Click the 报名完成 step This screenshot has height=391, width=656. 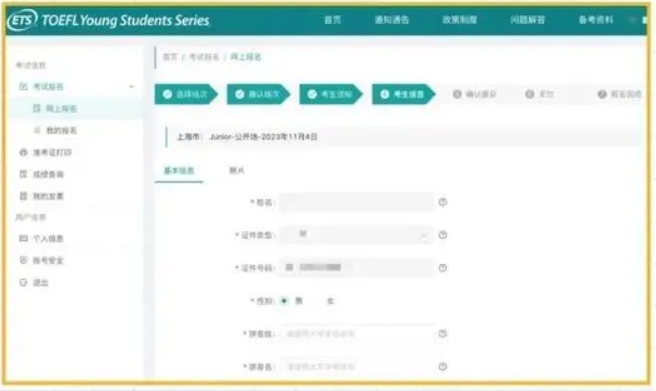pyautogui.click(x=620, y=94)
